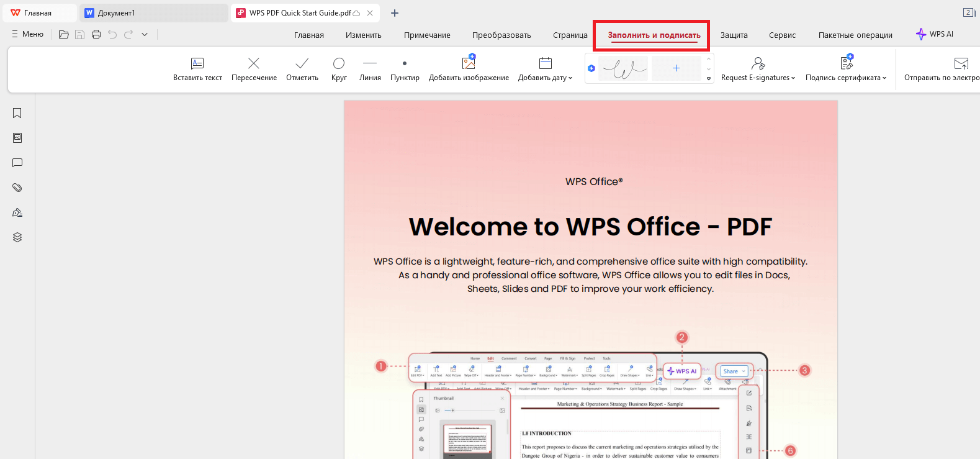
Task: Click Отправить по электронной почте icon
Action: (x=961, y=63)
